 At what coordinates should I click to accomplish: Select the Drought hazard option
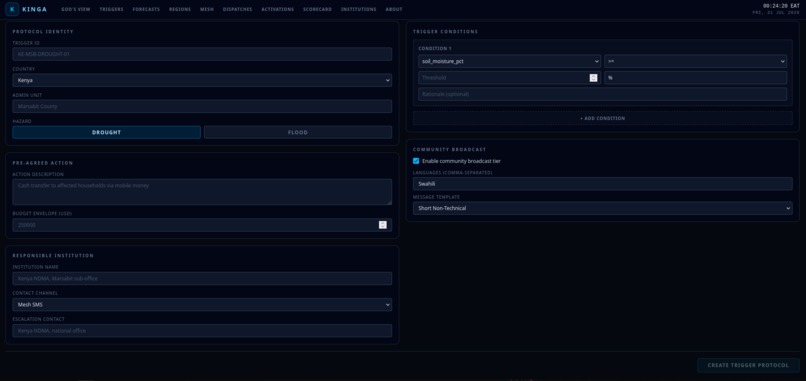pyautogui.click(x=106, y=132)
